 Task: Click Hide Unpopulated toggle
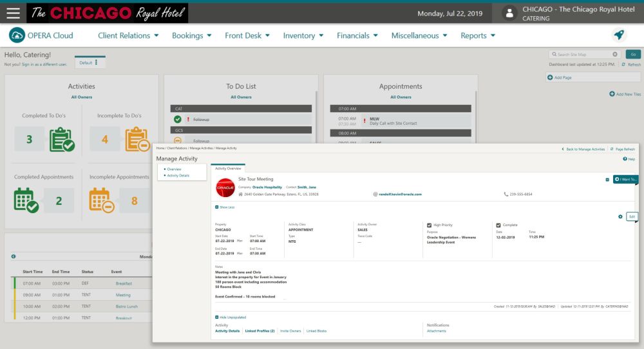231,317
